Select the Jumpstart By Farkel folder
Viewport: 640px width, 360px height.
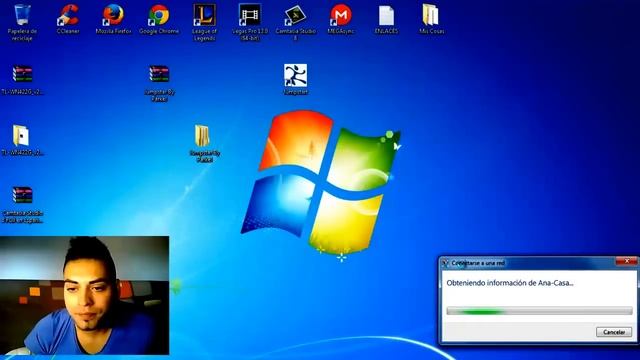point(204,144)
